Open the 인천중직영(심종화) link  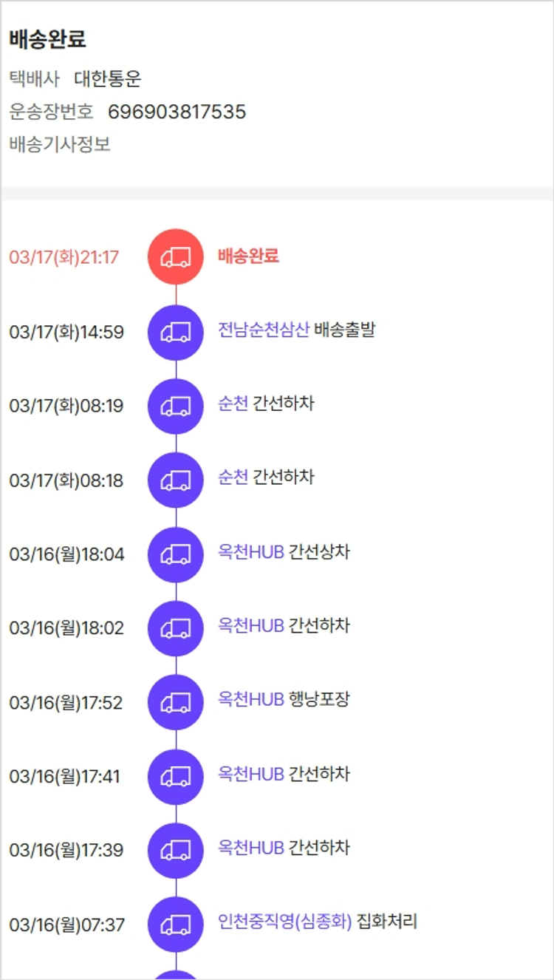tap(284, 922)
